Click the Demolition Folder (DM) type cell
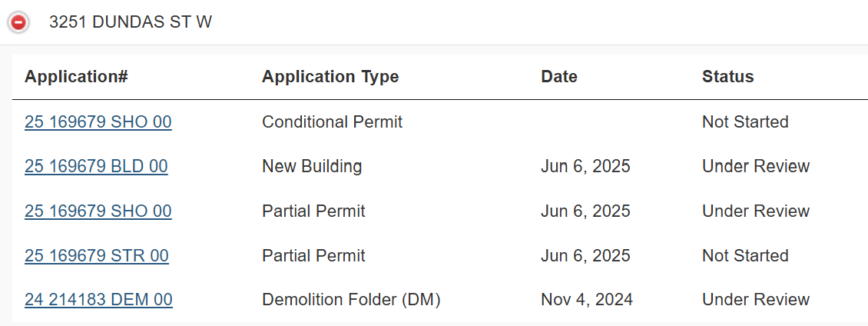The height and width of the screenshot is (326, 868). pyautogui.click(x=351, y=300)
